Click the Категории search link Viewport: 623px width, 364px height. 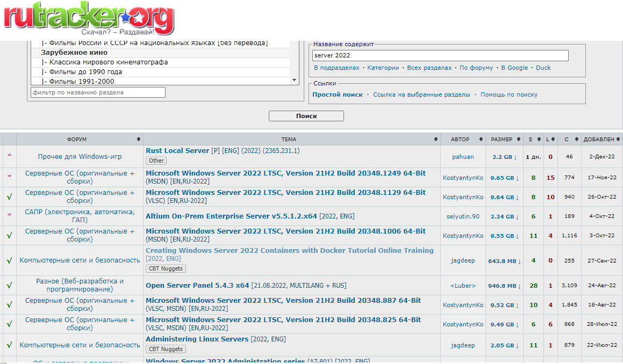pos(383,68)
